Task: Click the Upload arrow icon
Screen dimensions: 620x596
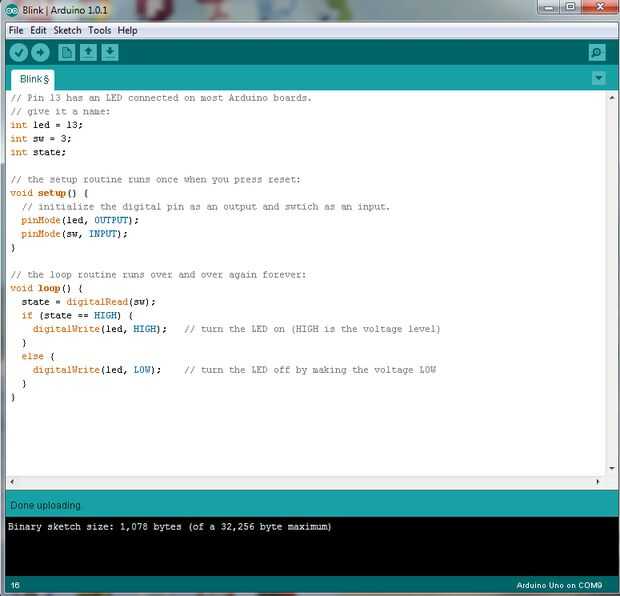Action: click(x=40, y=52)
